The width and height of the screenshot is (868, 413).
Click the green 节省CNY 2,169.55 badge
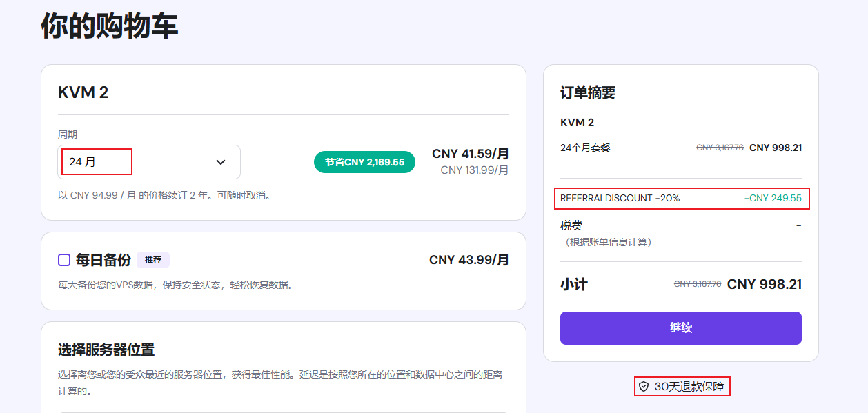coord(364,162)
